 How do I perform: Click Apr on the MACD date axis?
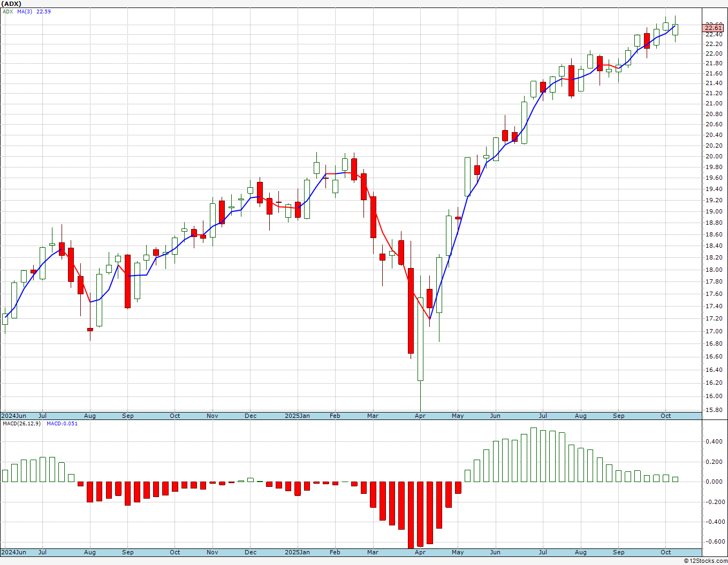click(420, 552)
